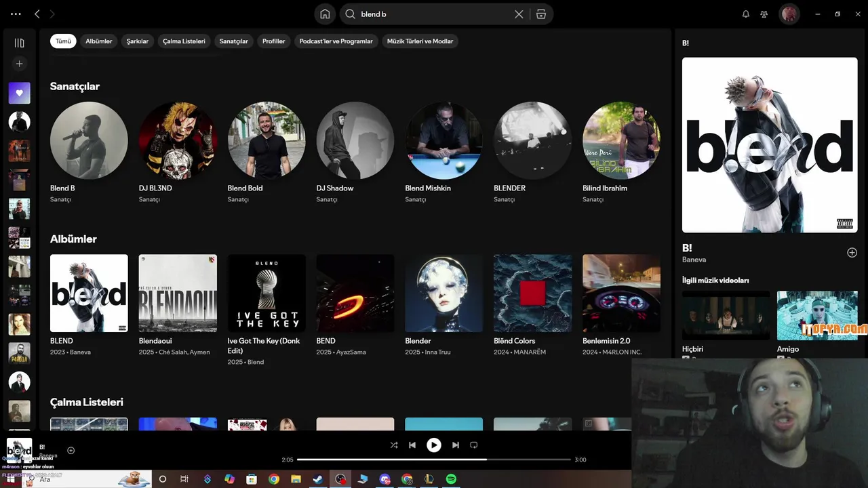868x488 pixels.
Task: Select the Şarkılar filter tab
Action: 138,41
